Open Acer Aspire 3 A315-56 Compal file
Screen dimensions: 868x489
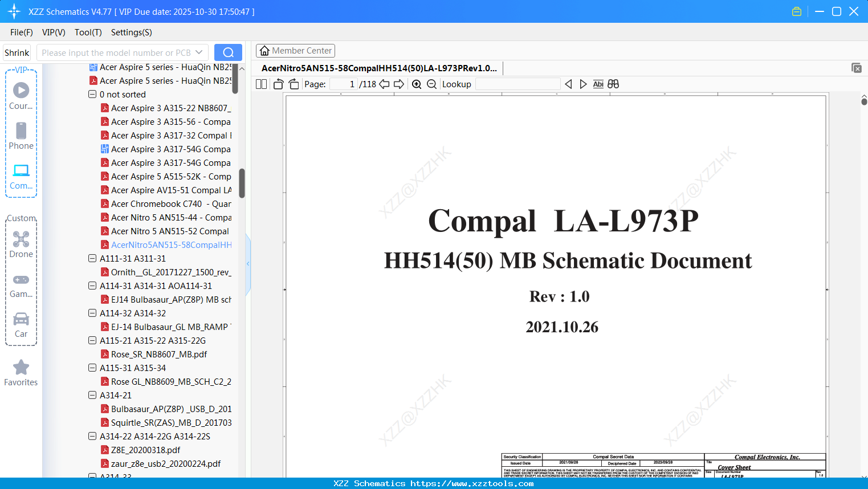pos(166,122)
